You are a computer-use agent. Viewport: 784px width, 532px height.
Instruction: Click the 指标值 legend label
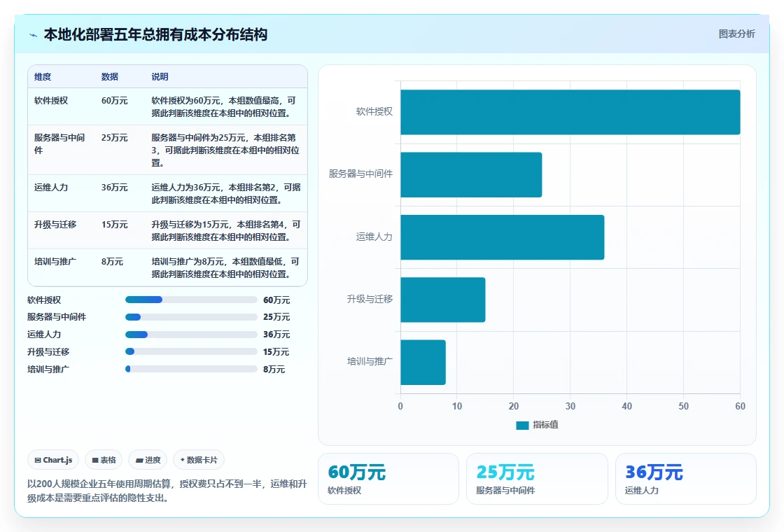[x=545, y=425]
